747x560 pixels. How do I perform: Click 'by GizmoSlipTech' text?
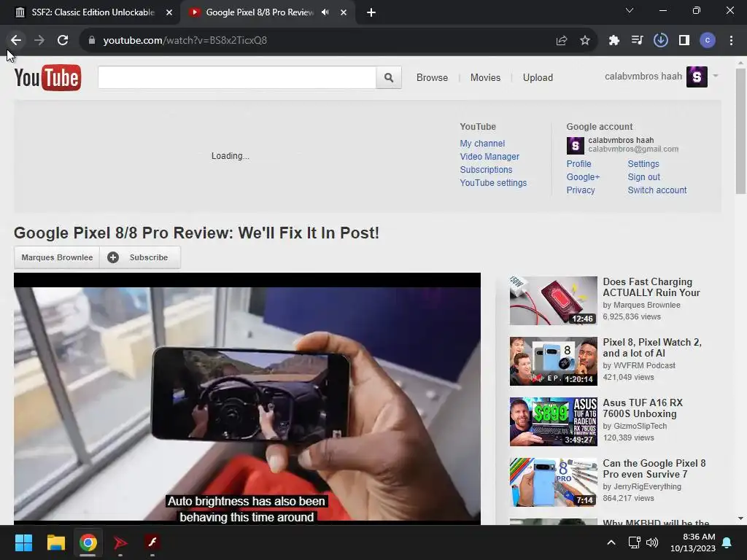point(635,426)
